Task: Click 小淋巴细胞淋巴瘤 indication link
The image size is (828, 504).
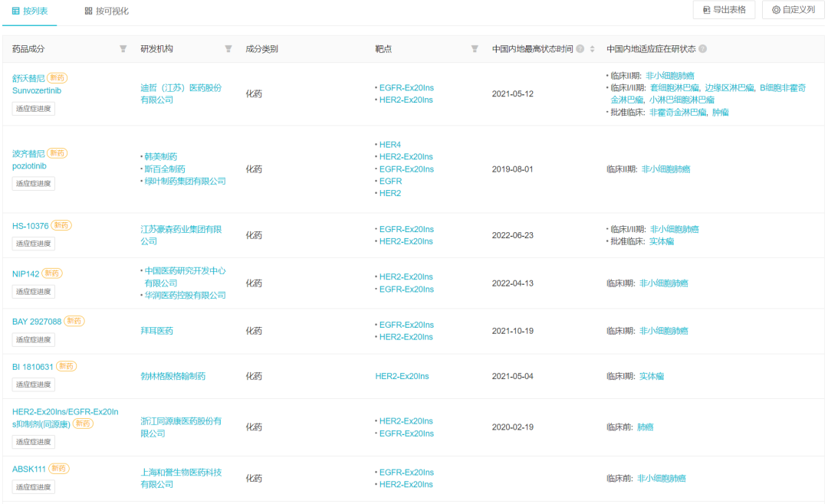Action: point(682,100)
